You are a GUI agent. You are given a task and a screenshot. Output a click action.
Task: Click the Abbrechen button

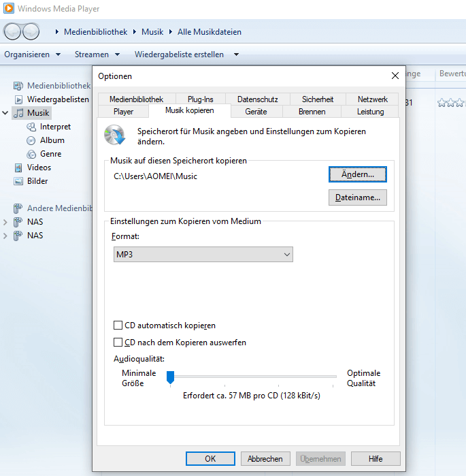click(x=265, y=459)
